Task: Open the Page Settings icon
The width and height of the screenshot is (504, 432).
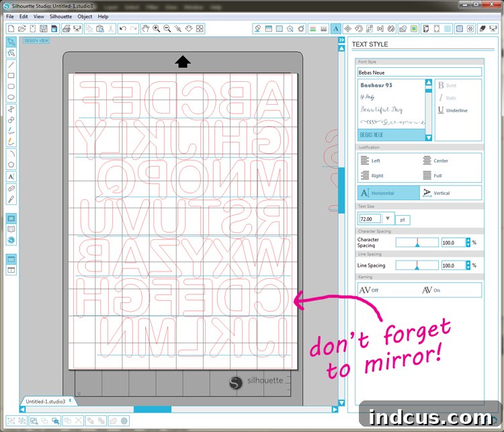Action: 426,29
